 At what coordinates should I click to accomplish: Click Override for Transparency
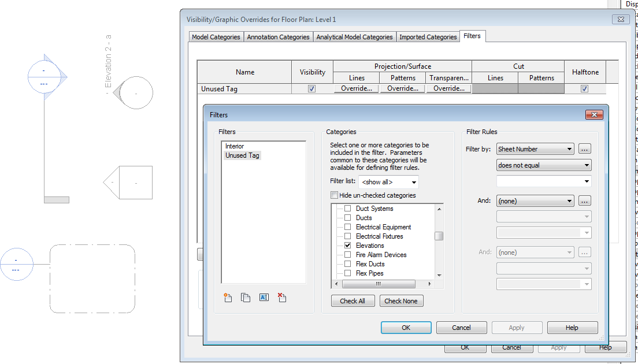(x=449, y=88)
